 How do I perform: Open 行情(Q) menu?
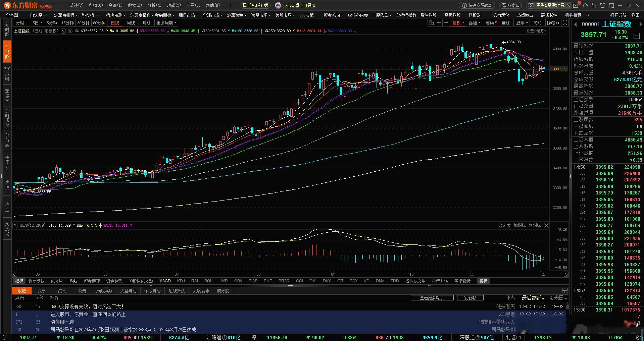pos(96,5)
